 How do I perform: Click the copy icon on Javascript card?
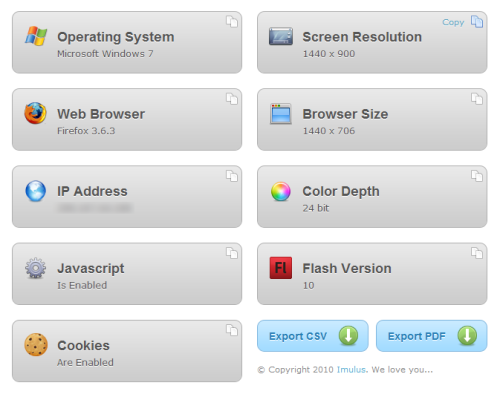[232, 253]
